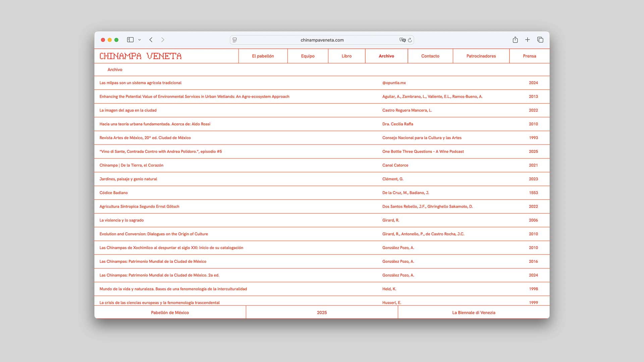Image resolution: width=644 pixels, height=362 pixels.
Task: Click the year 1553 cell
Action: click(533, 193)
